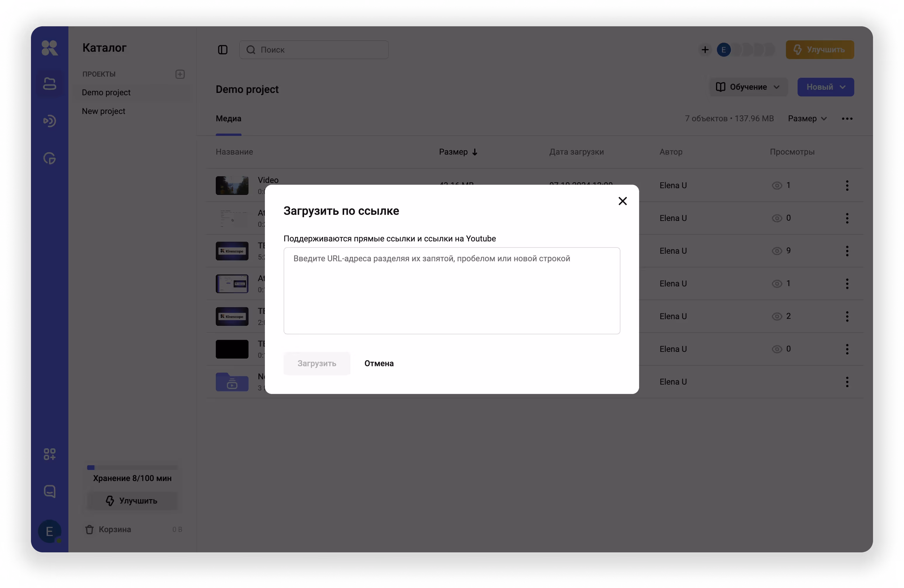This screenshot has width=904, height=588.
Task: Sort by Название column header
Action: (x=234, y=152)
